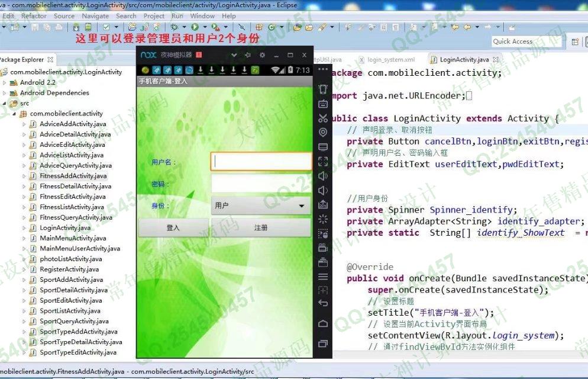Click Nox home button icon
588x379 pixels.
pos(323,323)
